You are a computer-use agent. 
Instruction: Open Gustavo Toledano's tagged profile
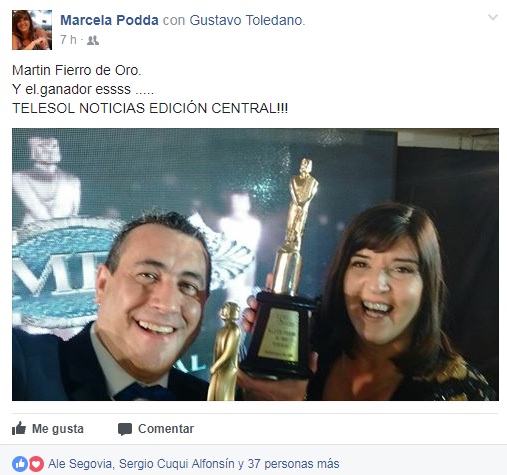[x=246, y=20]
